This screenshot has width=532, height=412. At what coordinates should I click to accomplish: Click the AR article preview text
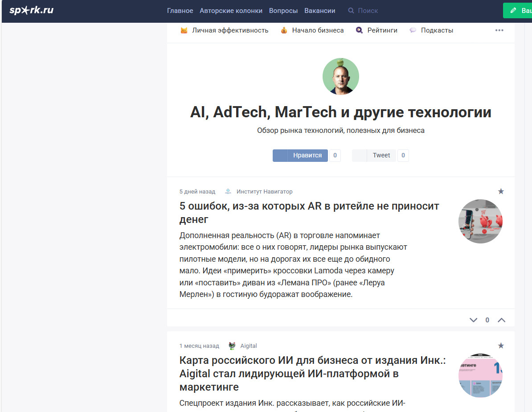293,264
